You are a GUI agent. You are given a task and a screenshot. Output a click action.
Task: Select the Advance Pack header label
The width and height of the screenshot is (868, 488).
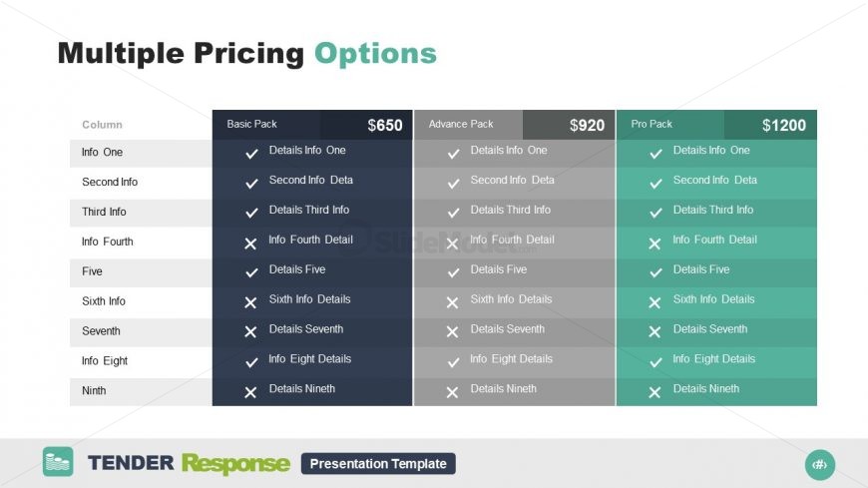coord(461,124)
